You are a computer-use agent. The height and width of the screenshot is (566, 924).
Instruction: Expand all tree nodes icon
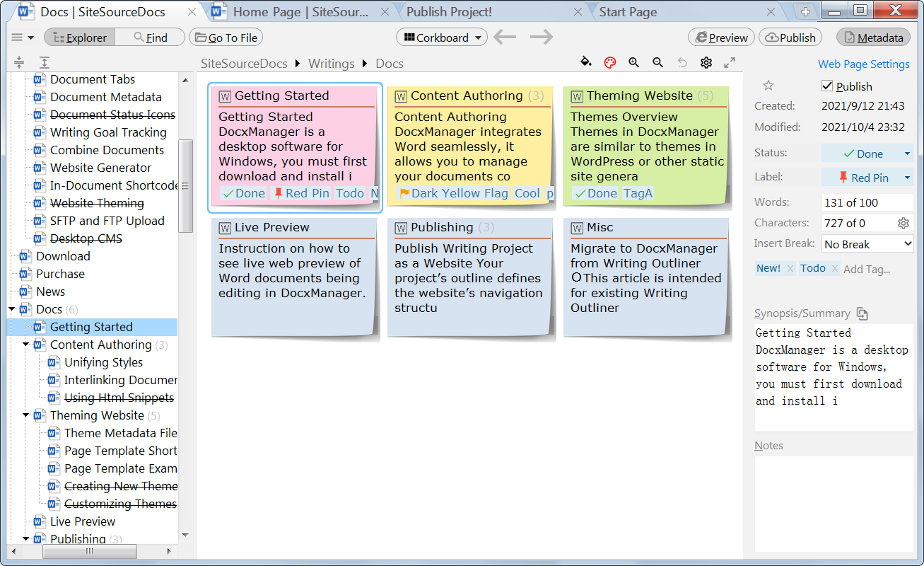(x=44, y=62)
